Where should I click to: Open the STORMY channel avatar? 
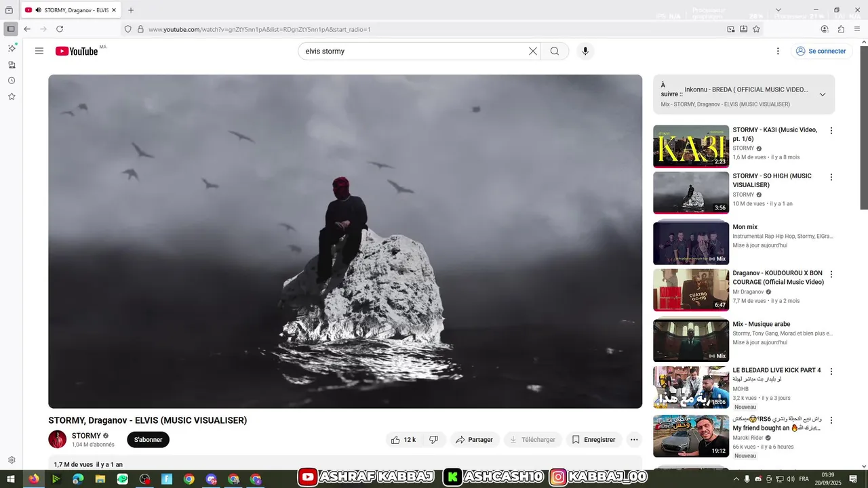(57, 439)
